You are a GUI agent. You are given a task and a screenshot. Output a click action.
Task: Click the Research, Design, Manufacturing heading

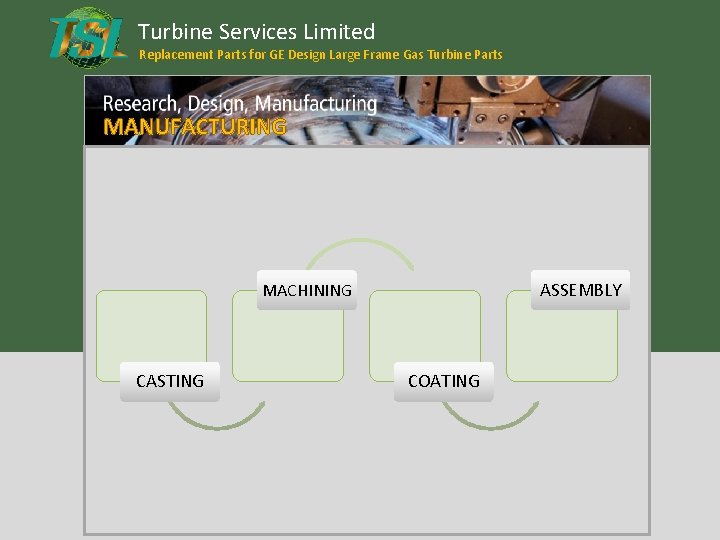click(240, 104)
